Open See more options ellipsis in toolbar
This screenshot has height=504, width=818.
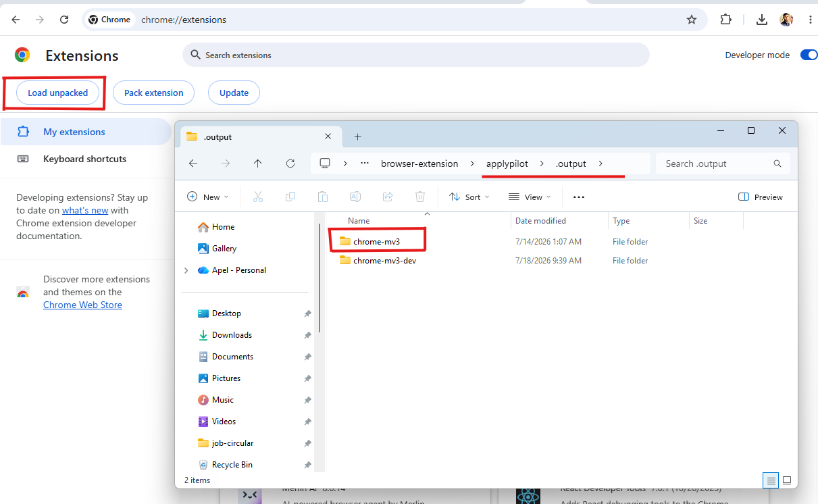pyautogui.click(x=579, y=197)
